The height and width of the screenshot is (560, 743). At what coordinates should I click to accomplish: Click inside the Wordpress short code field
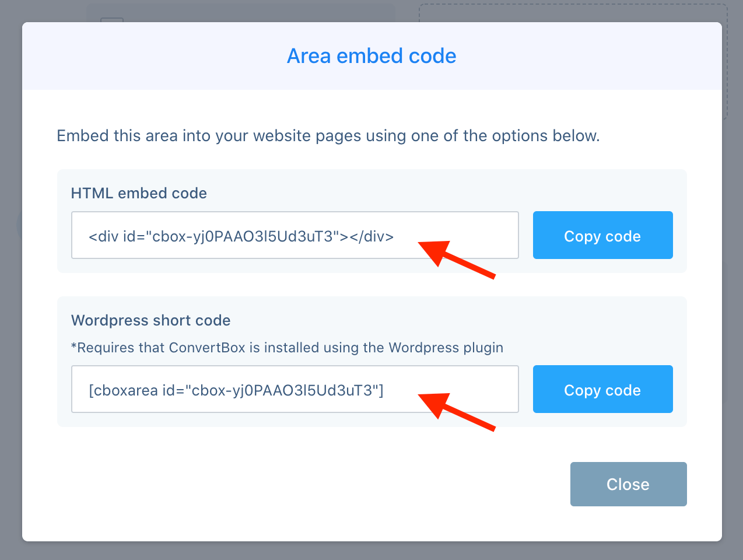295,389
